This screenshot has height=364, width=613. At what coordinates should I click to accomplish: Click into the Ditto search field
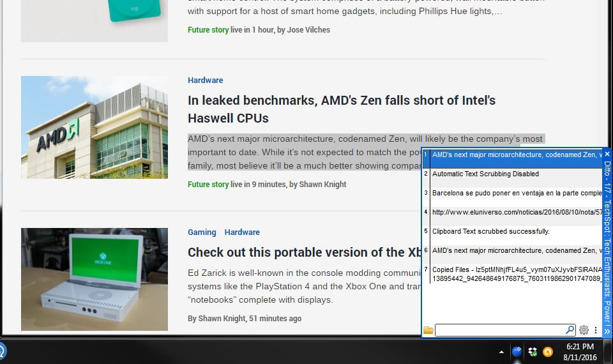[499, 330]
